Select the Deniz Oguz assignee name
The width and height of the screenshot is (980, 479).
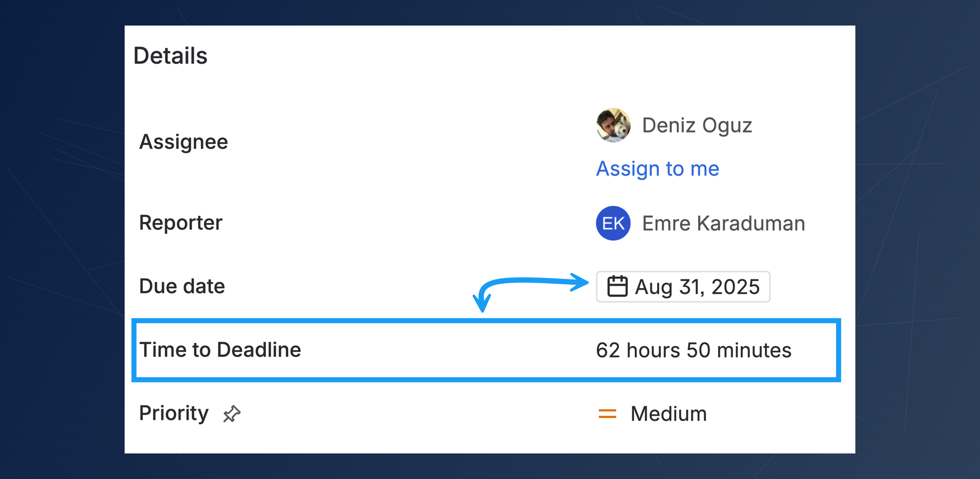[x=697, y=126]
